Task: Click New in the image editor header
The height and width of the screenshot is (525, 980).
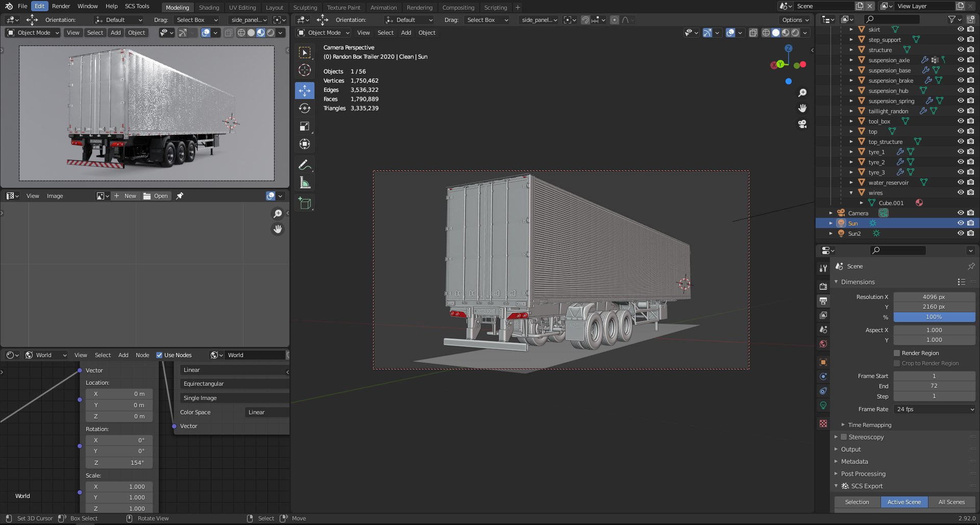Action: (x=126, y=196)
